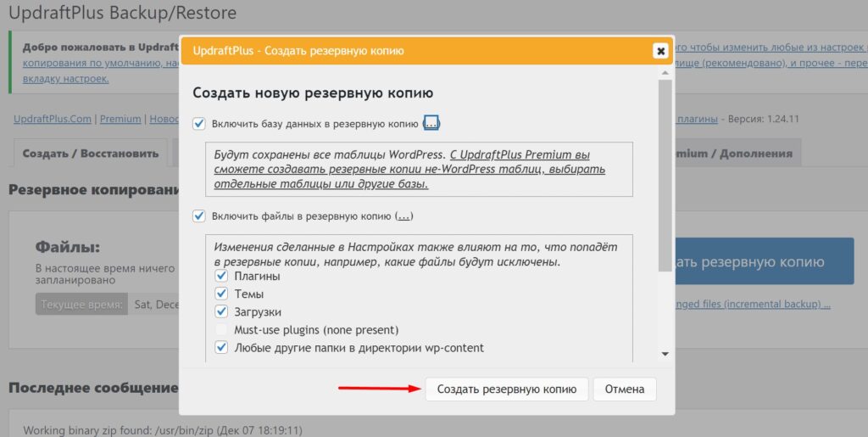The height and width of the screenshot is (437, 868).
Task: Click the Плагины label text
Action: point(257,276)
